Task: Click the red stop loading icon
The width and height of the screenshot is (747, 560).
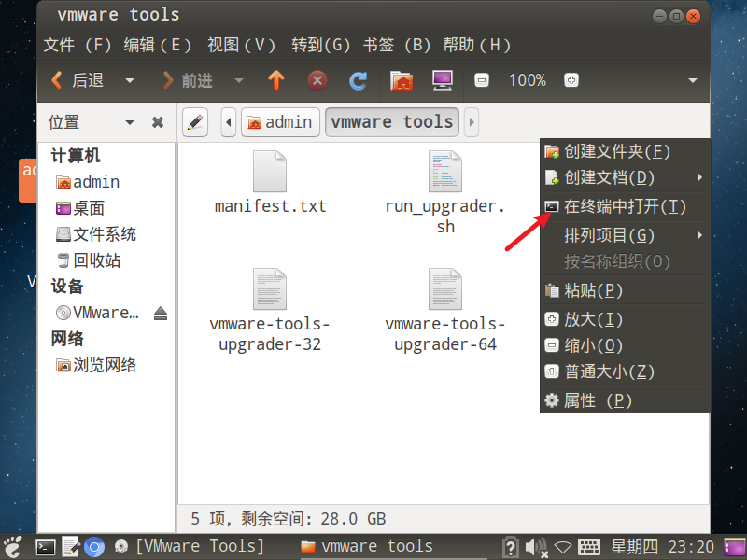Action: [317, 80]
